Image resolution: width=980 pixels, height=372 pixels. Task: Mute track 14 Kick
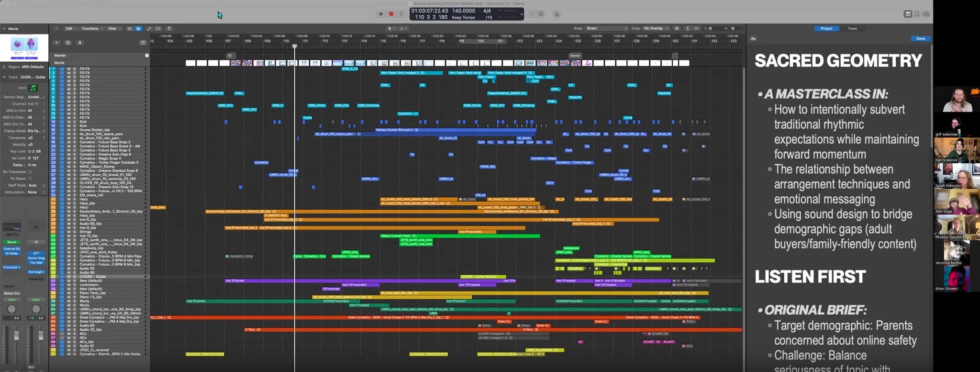pos(68,122)
